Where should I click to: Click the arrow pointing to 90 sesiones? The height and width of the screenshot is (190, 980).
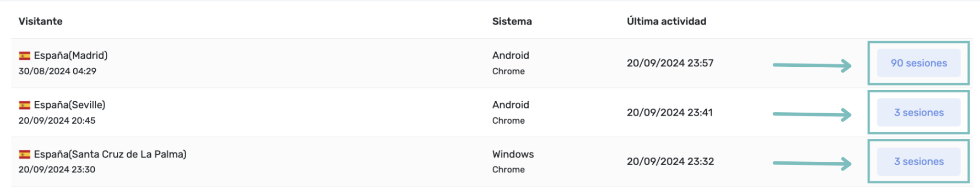coord(812,65)
